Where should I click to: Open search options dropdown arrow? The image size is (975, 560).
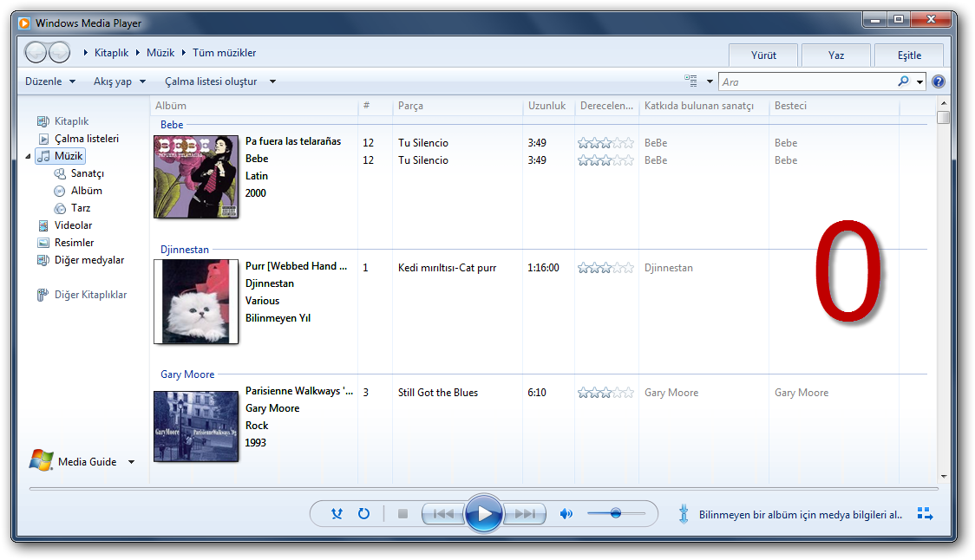919,81
